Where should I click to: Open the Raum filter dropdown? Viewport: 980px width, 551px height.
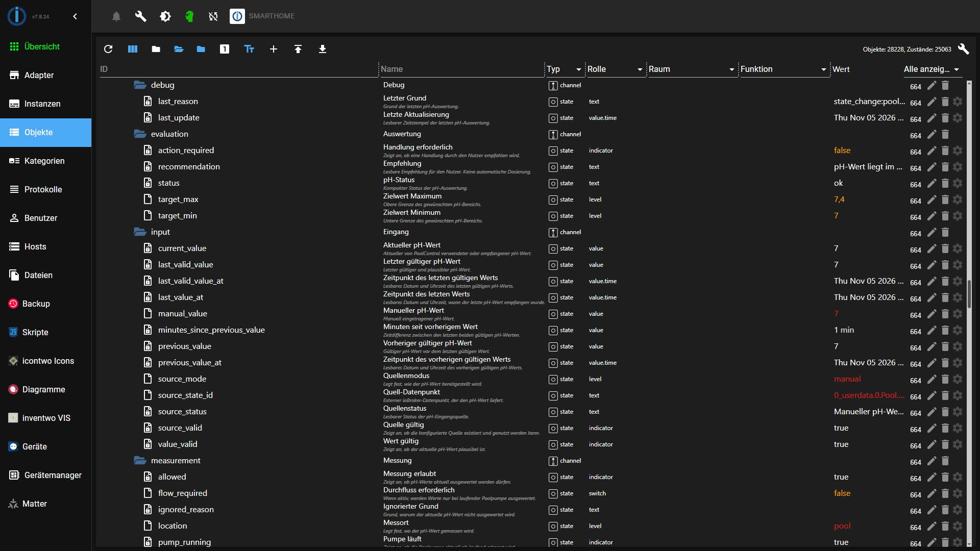692,69
